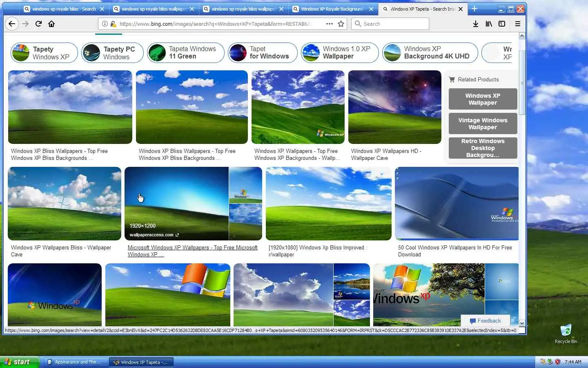This screenshot has height=368, width=588.
Task: Switch to Windows XP Royale Background tab
Action: (x=333, y=9)
